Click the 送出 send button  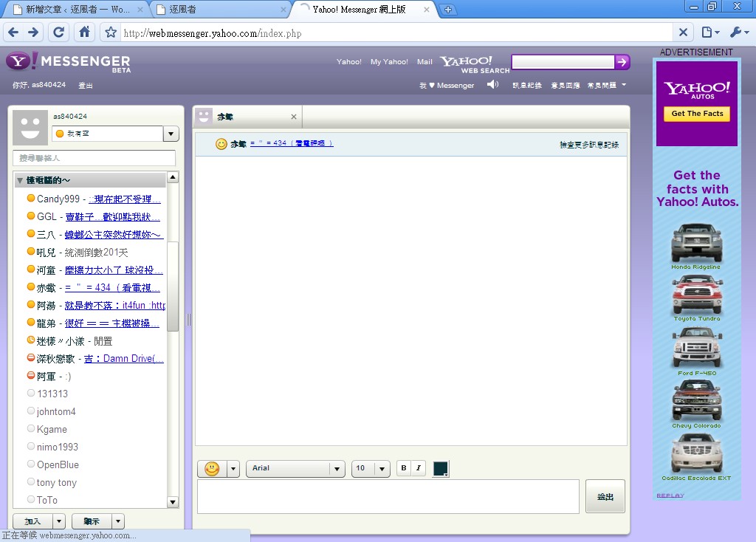click(x=605, y=496)
